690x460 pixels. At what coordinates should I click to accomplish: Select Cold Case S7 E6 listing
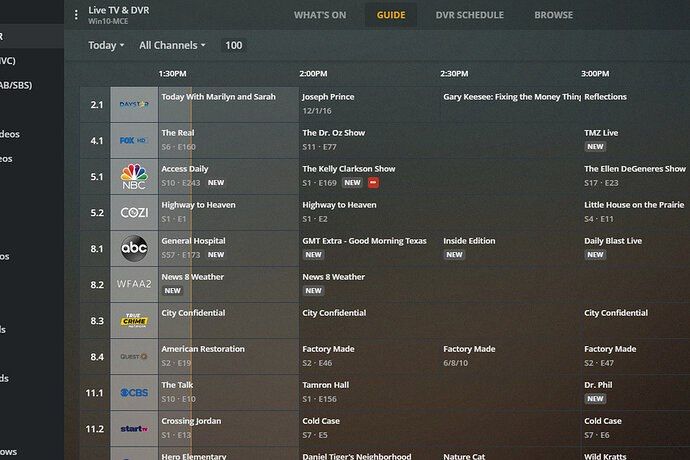tap(636, 429)
